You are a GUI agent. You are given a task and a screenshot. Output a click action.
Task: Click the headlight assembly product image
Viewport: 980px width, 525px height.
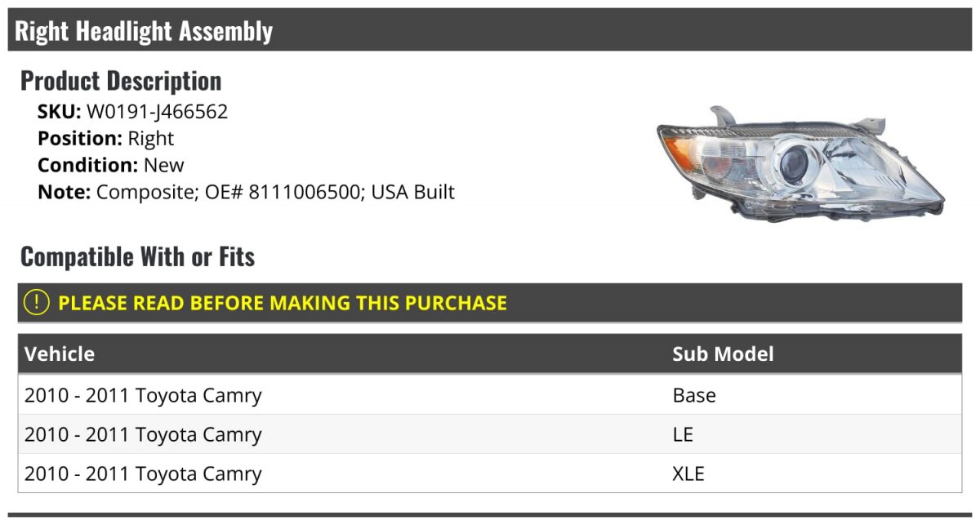tap(800, 163)
